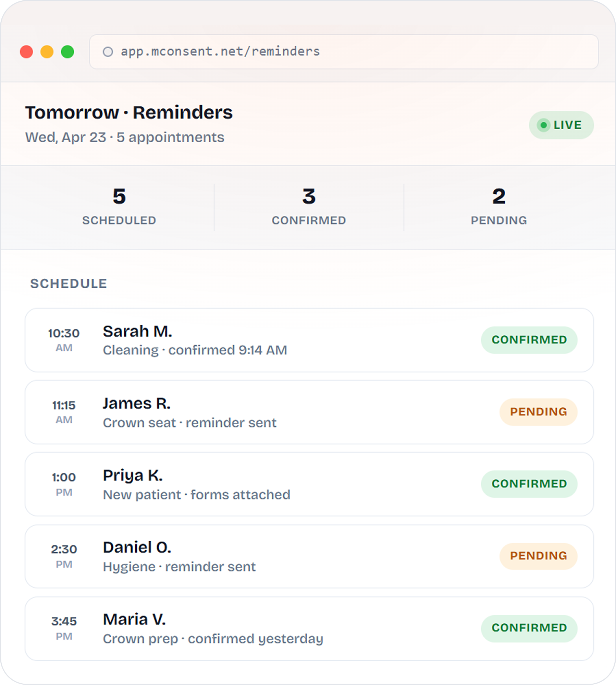
Task: Focus the app.mconsent.net/reminders address bar
Action: 343,52
